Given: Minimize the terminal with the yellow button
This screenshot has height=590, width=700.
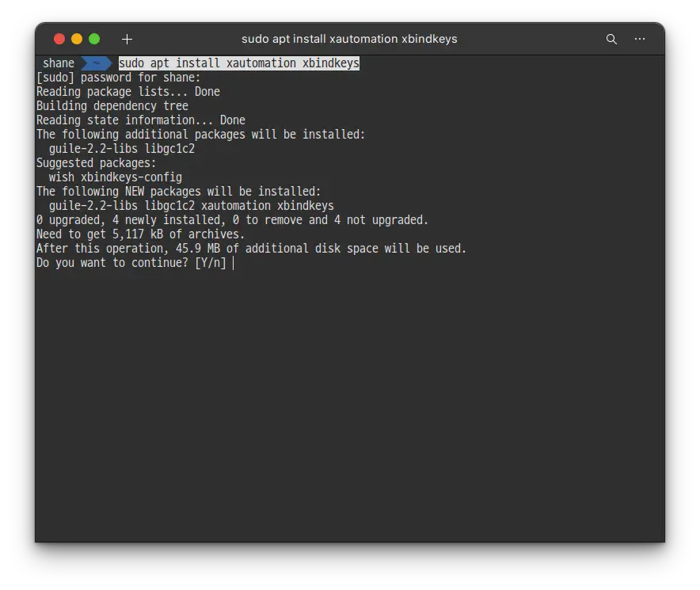Looking at the screenshot, I should (77, 40).
